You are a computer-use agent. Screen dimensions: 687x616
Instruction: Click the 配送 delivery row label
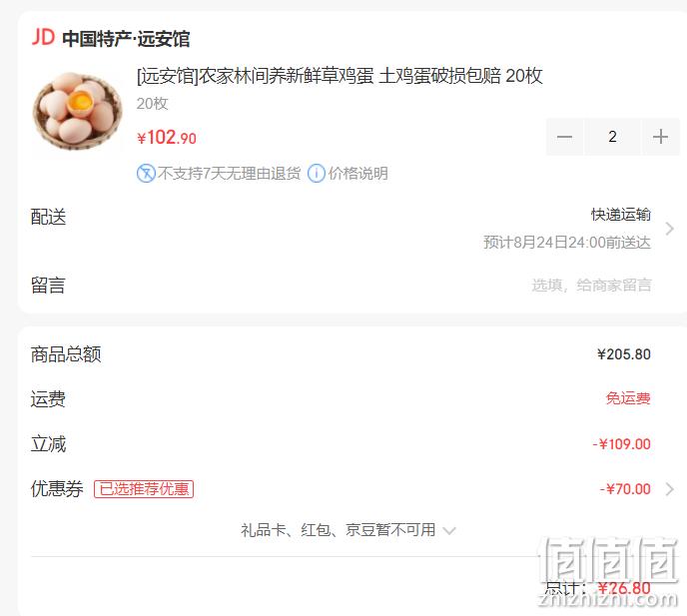(48, 217)
